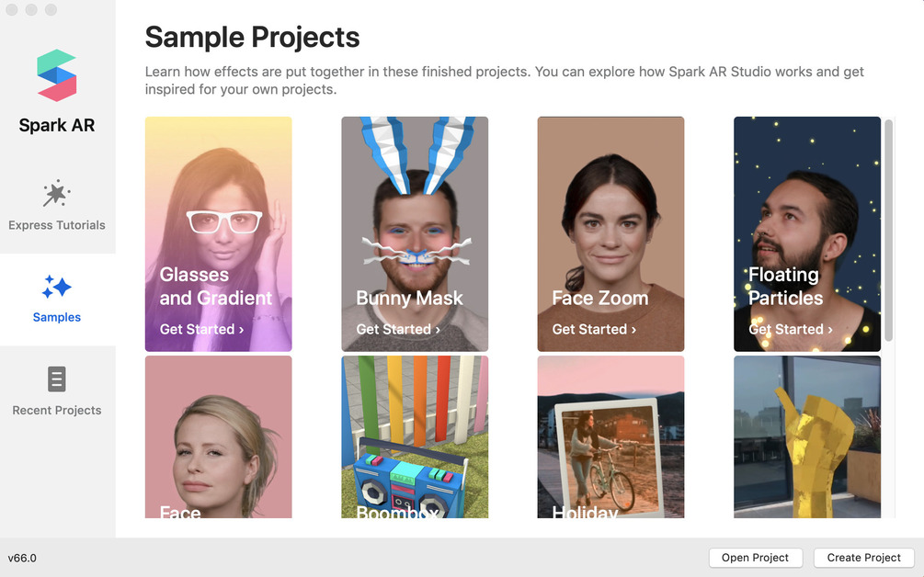
Task: Click the Open Project button
Action: click(755, 558)
